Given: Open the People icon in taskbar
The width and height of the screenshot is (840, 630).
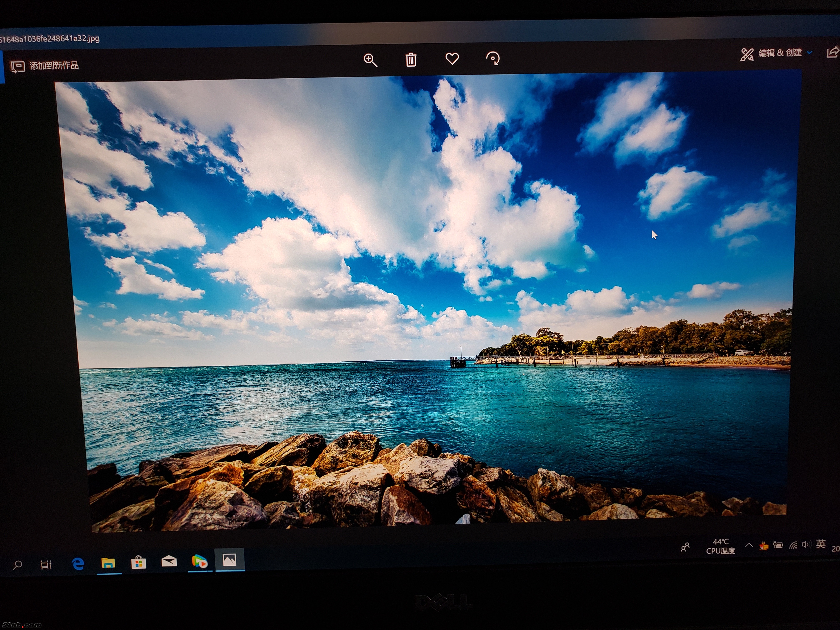Looking at the screenshot, I should click(685, 547).
